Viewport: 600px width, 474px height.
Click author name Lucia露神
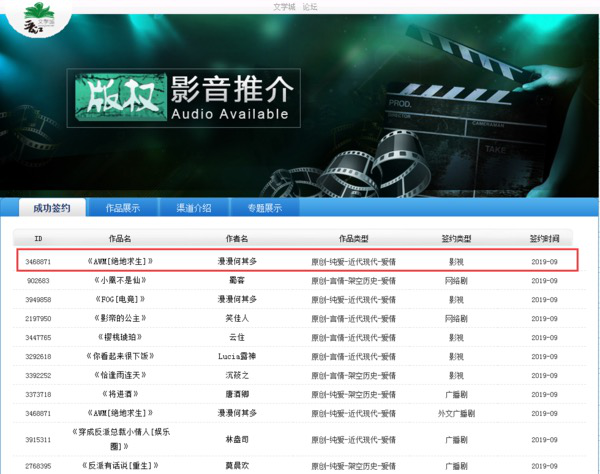point(237,356)
